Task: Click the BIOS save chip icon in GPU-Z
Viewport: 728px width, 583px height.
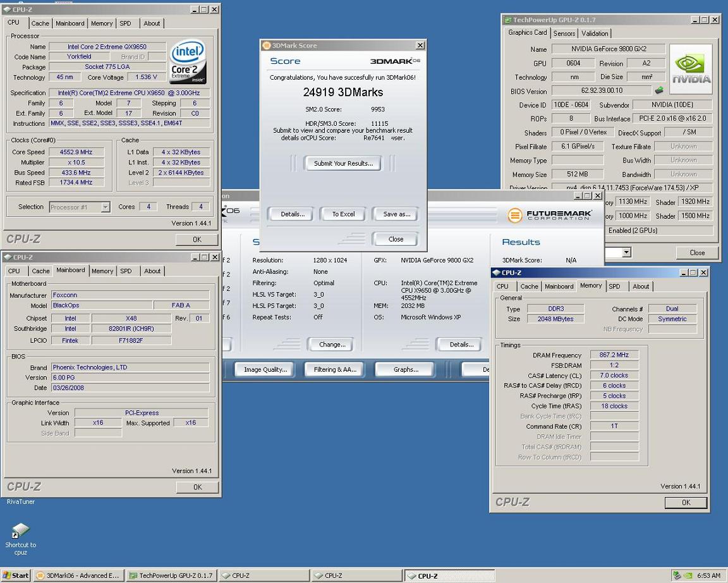Action: click(659, 90)
